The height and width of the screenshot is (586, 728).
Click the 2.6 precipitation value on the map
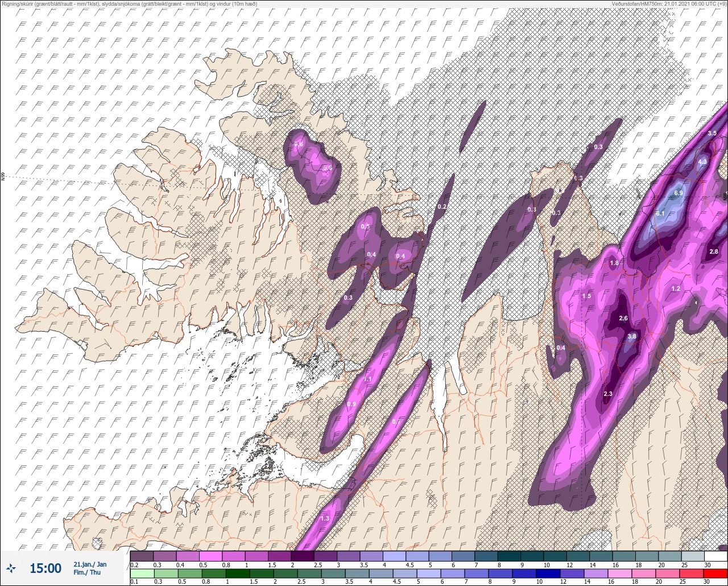coord(623,319)
